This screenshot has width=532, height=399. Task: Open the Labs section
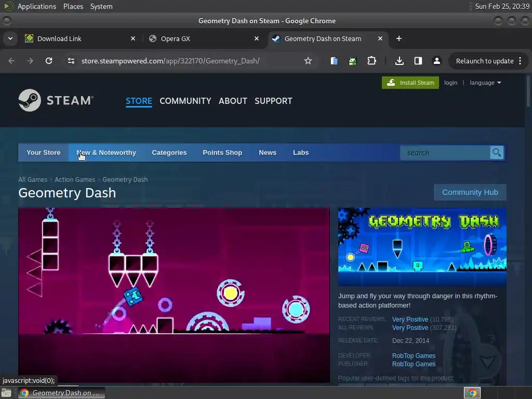click(301, 152)
